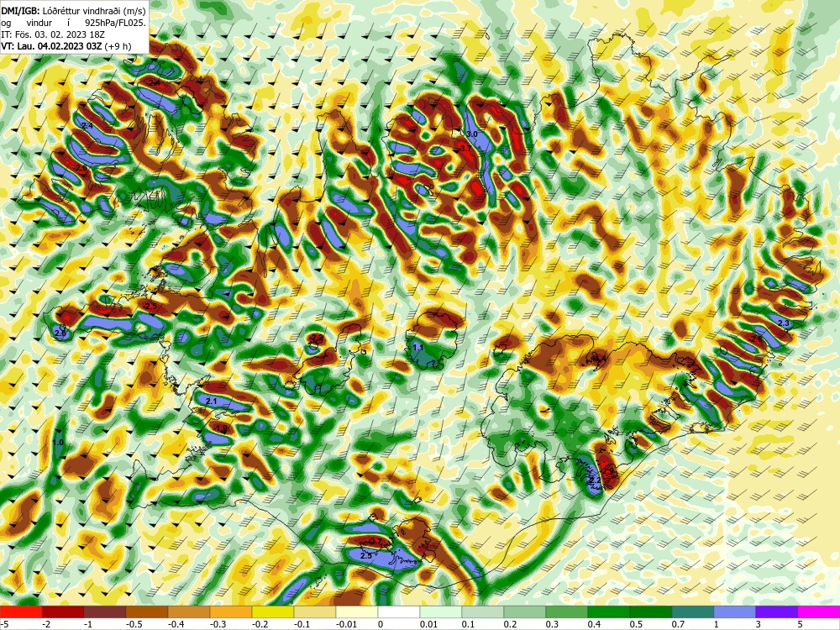840x630 pixels.
Task: Select the periwinkle blue swatch between 1 and 3
Action: tap(734, 612)
